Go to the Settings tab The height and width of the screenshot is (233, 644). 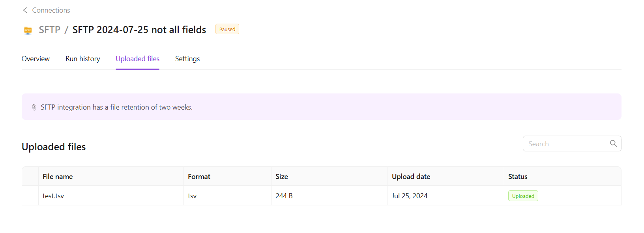pos(187,59)
